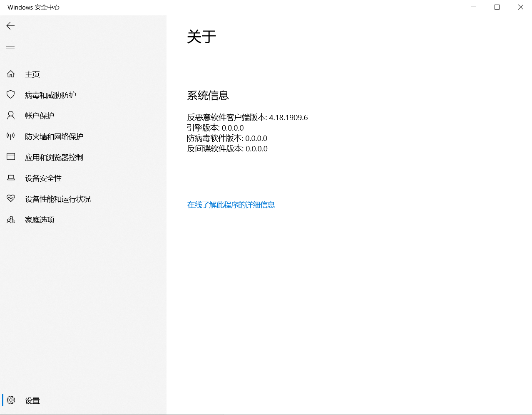Click the 系统信息 heading
This screenshot has height=415, width=532.
click(208, 96)
